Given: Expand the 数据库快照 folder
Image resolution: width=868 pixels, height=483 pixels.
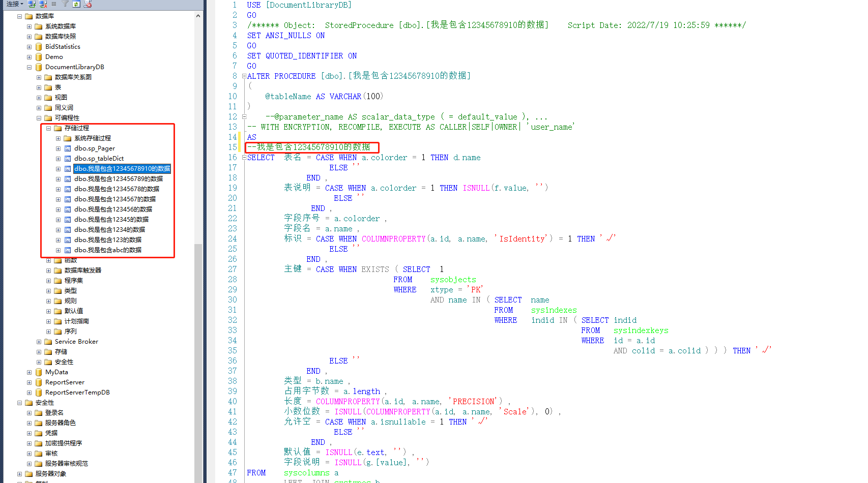Looking at the screenshot, I should 29,37.
